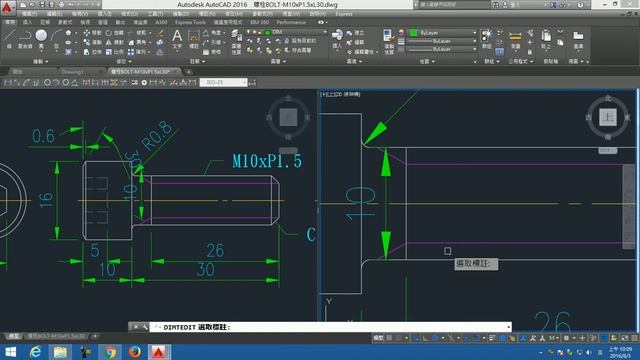Image resolution: width=640 pixels, height=360 pixels.
Task: Click the search box in title bar
Action: pyautogui.click(x=453, y=5)
